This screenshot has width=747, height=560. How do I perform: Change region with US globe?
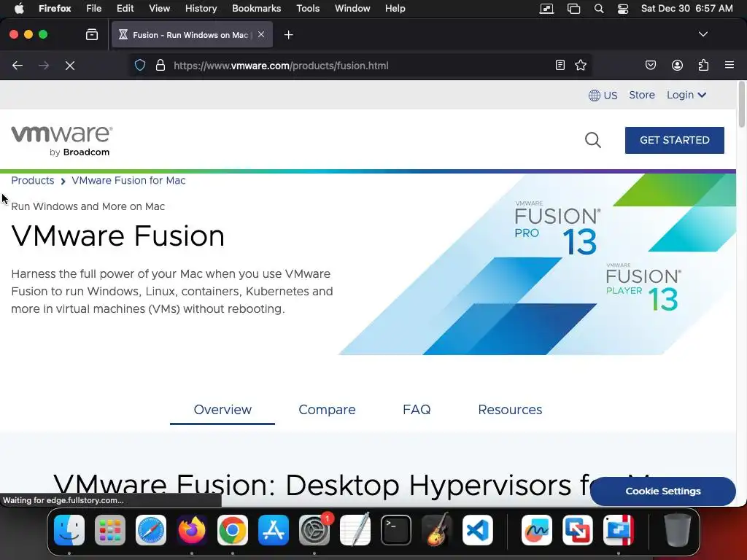[x=603, y=96]
